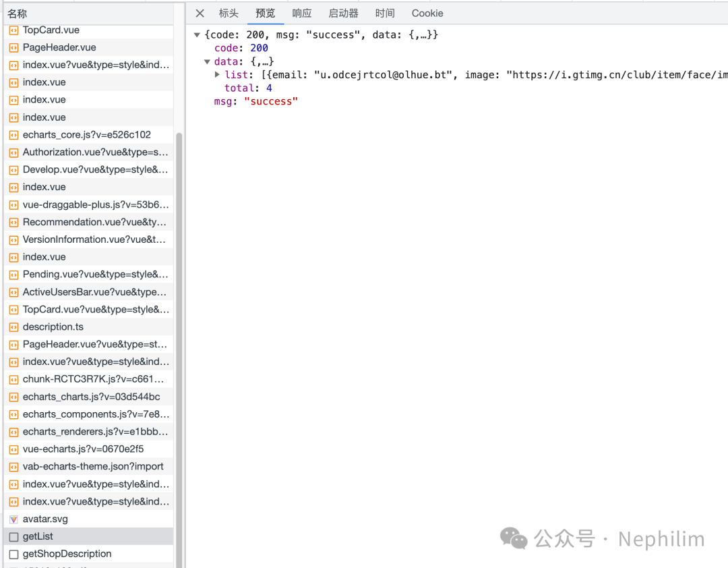Select the getList request row
Screen dimensions: 728x568
point(88,536)
